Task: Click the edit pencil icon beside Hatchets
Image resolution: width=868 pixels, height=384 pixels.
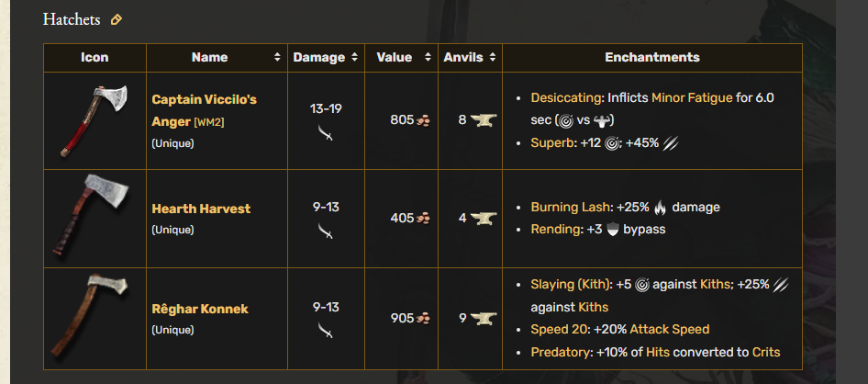Action: point(116,20)
